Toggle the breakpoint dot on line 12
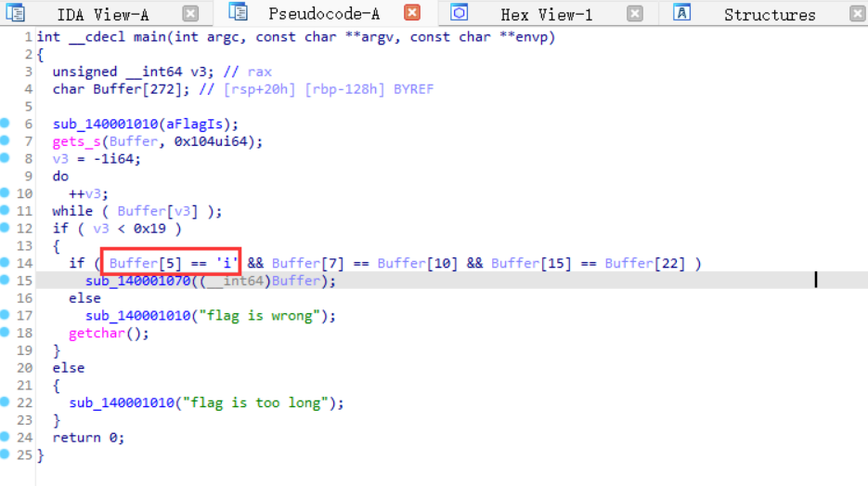868x486 pixels. 5,228
